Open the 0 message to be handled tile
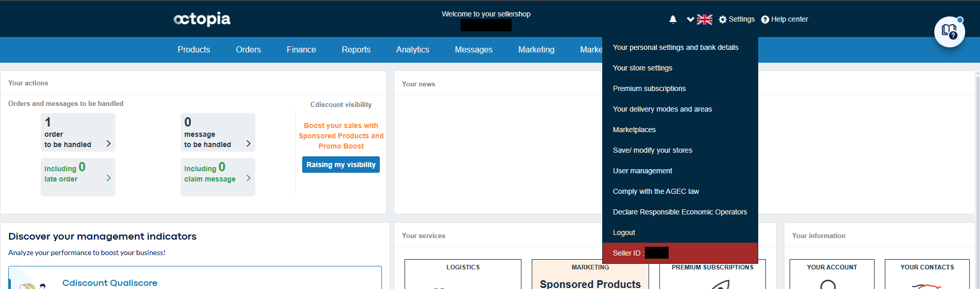This screenshot has width=980, height=289. 218,133
